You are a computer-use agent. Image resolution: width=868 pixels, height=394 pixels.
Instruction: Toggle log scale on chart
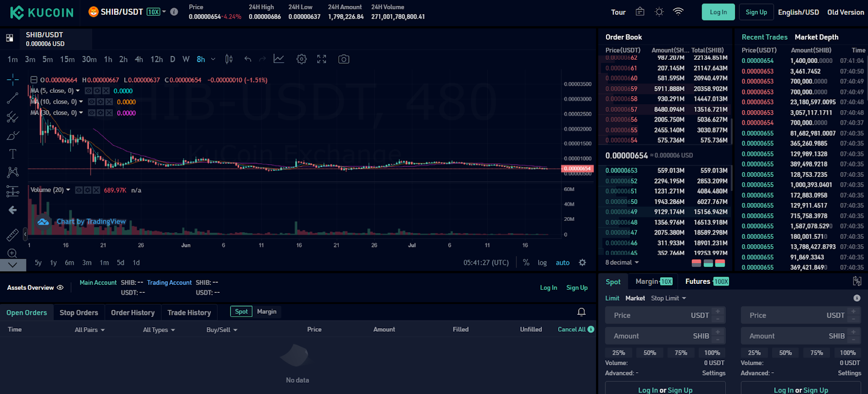[542, 263]
